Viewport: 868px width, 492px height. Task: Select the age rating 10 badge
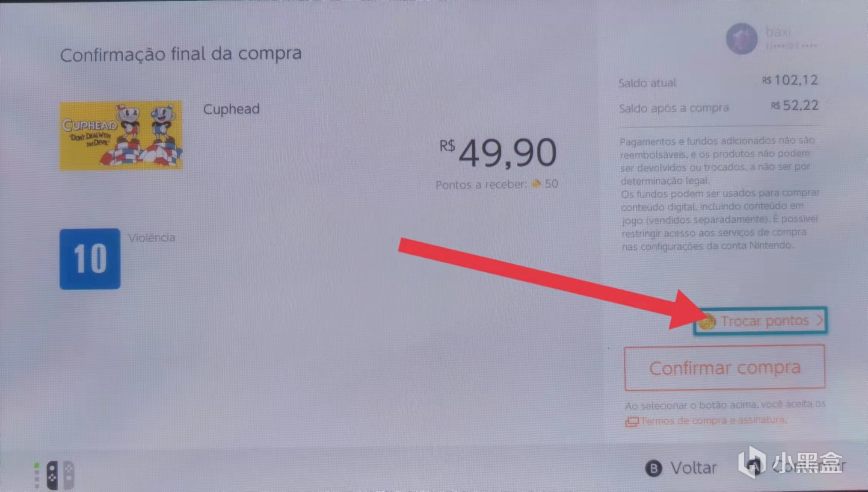pos(90,259)
